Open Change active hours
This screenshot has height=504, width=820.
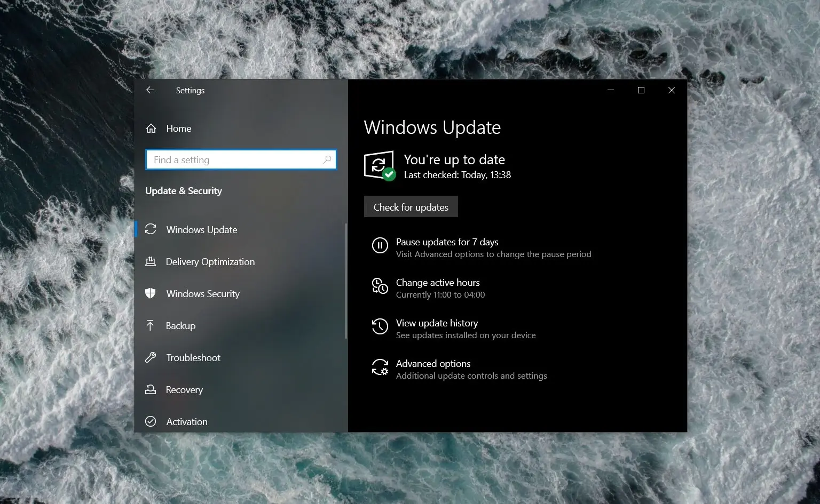(x=438, y=283)
